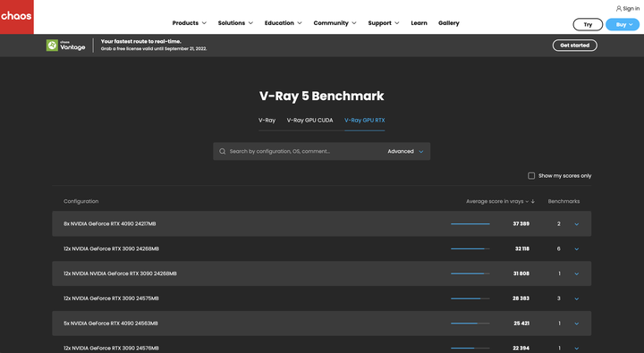644x353 pixels.
Task: Expand 5x RTX 4090 24563MB row
Action: [x=577, y=324]
